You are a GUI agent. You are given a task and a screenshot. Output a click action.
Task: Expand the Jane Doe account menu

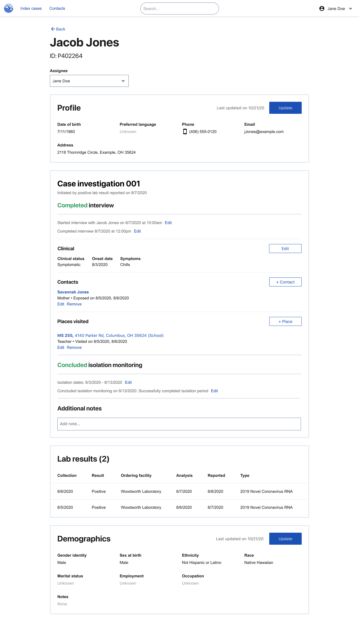(350, 9)
